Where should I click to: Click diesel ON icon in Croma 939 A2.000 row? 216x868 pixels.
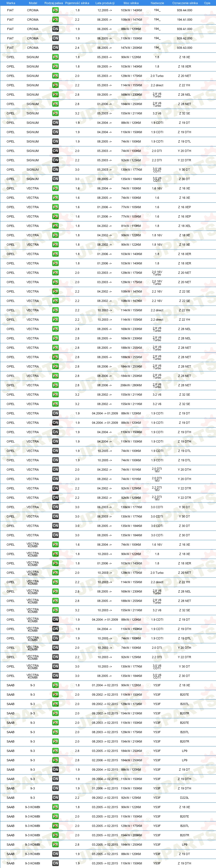tap(55, 38)
